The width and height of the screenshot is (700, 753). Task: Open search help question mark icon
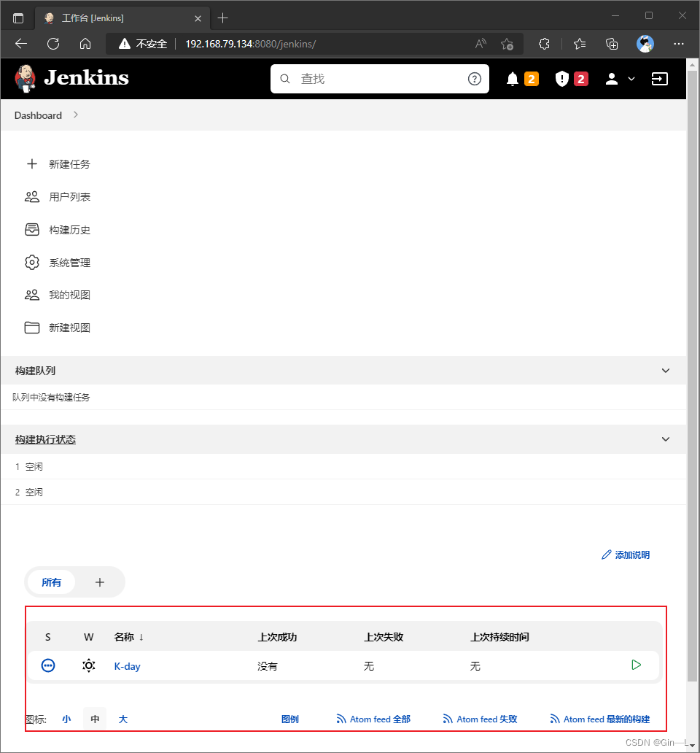tap(475, 79)
